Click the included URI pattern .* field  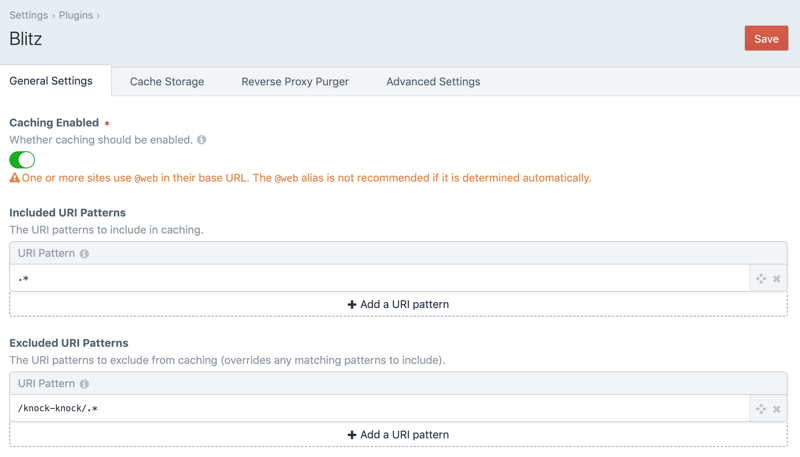click(x=380, y=279)
